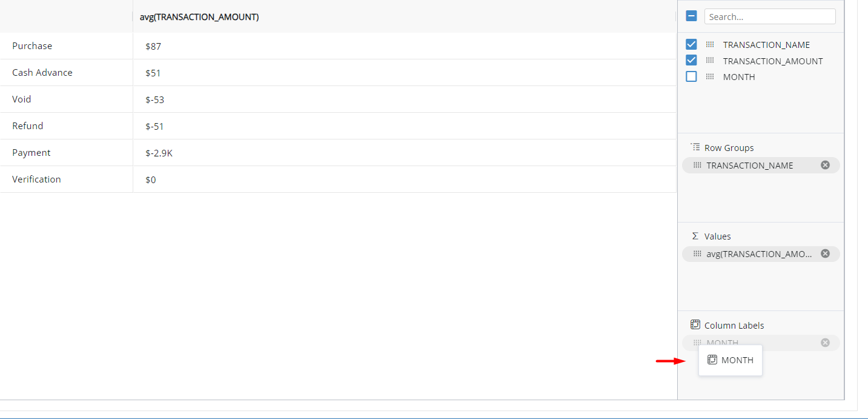
Task: Click the $-53 Void value
Action: pyautogui.click(x=155, y=99)
